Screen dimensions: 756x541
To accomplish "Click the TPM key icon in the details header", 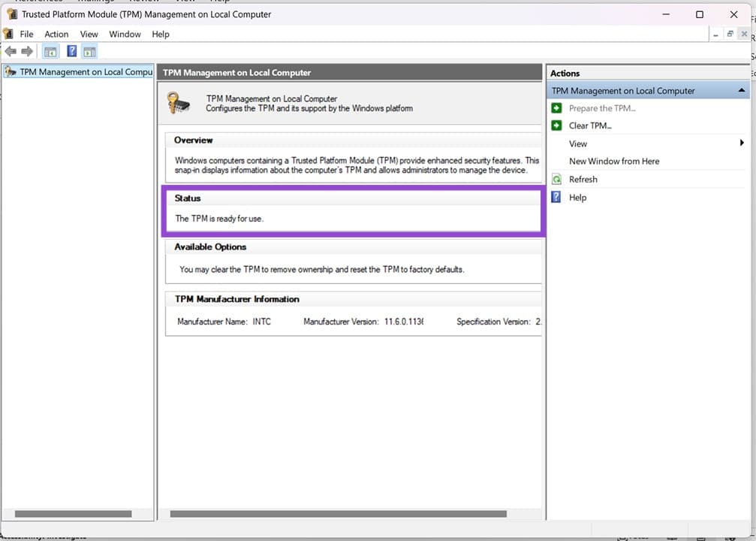I will coord(178,103).
